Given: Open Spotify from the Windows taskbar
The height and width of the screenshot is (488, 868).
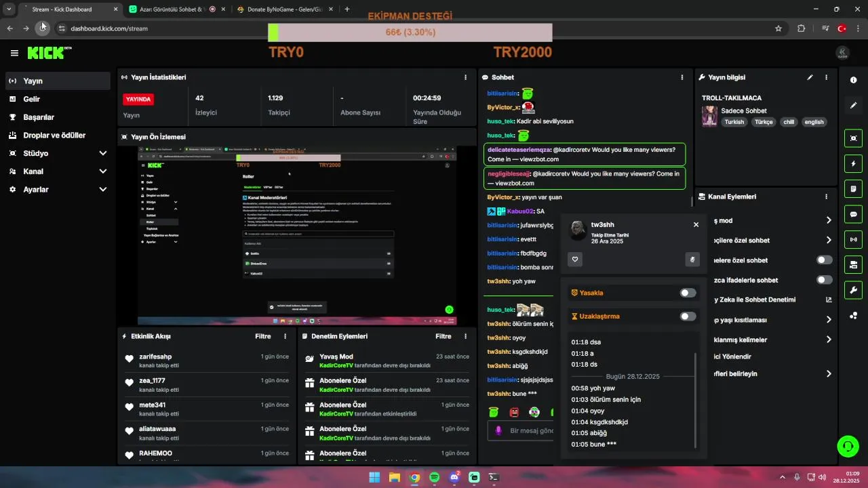Looking at the screenshot, I should tap(435, 477).
